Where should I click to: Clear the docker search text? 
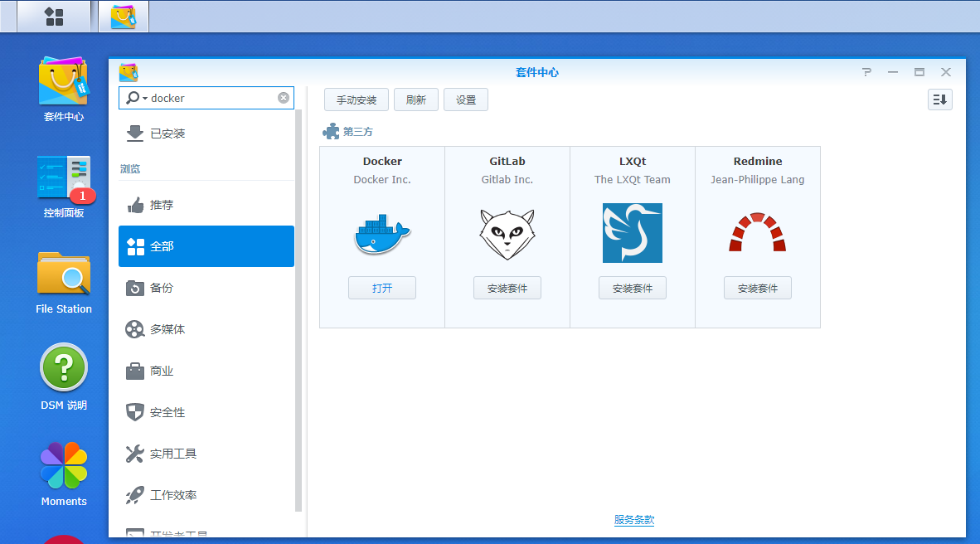coord(284,98)
